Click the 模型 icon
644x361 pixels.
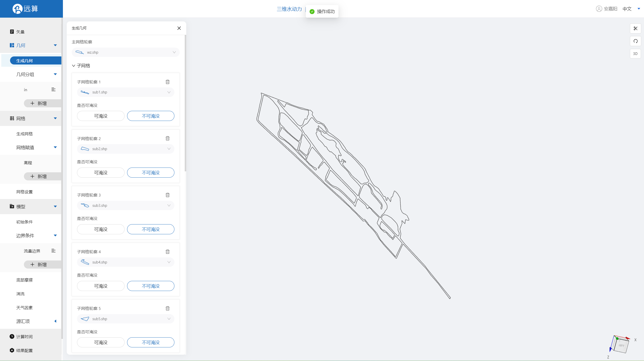click(12, 206)
